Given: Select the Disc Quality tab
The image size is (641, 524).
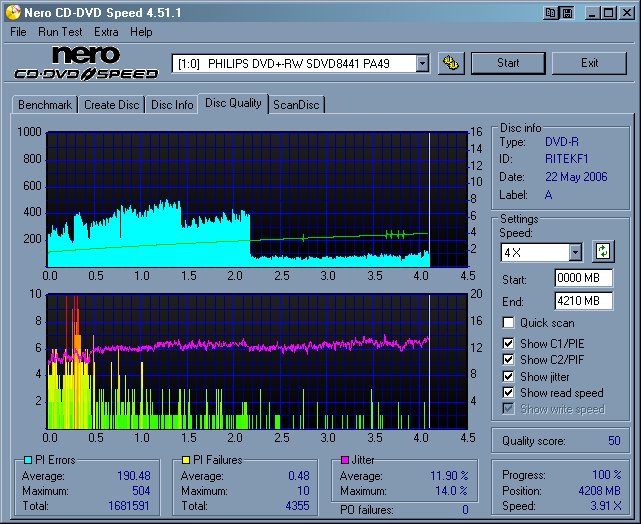Looking at the screenshot, I should (233, 103).
